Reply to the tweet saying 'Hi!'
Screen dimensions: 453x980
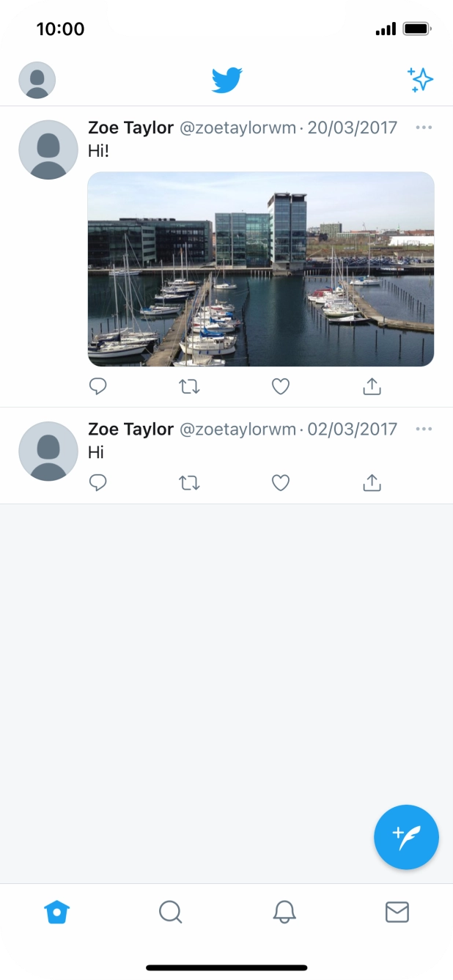click(x=97, y=386)
